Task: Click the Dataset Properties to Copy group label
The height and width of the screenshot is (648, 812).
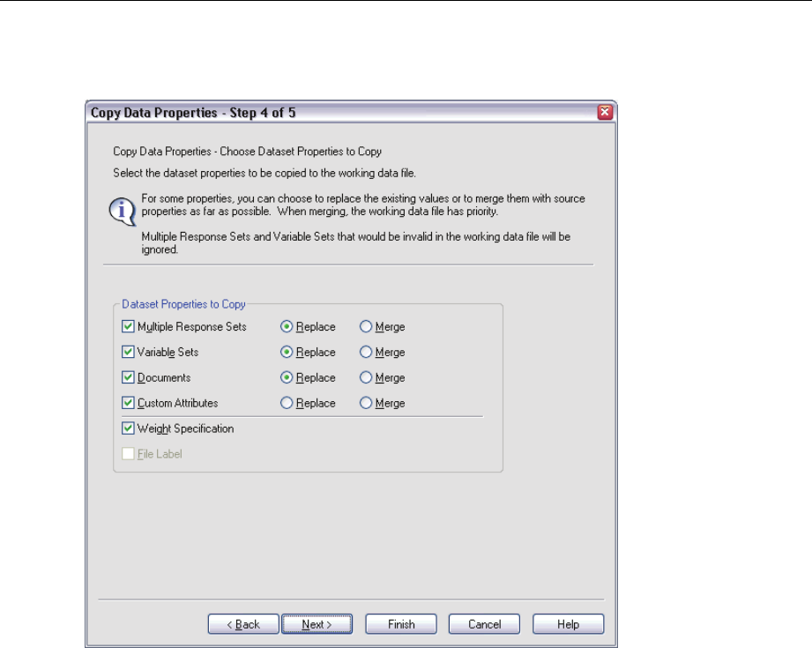Action: pos(184,304)
